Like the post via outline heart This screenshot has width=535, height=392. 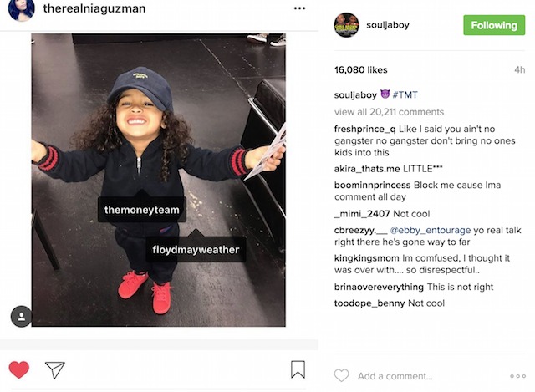(342, 375)
